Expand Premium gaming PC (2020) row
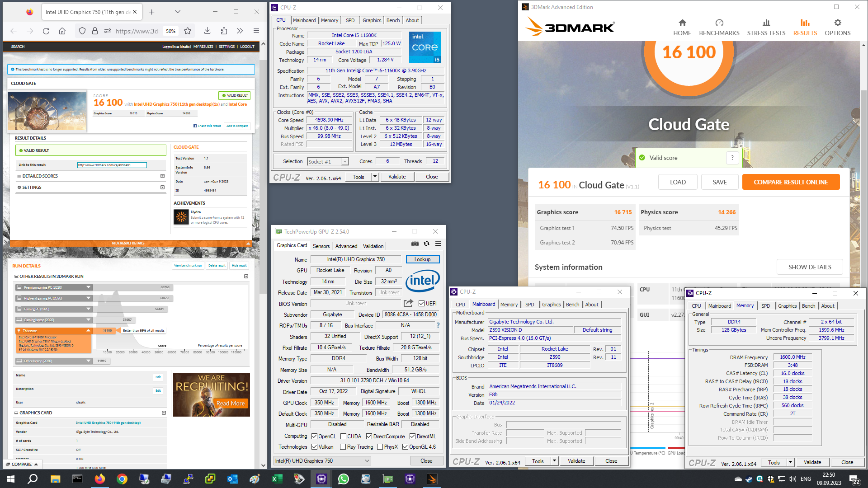 pos(54,287)
